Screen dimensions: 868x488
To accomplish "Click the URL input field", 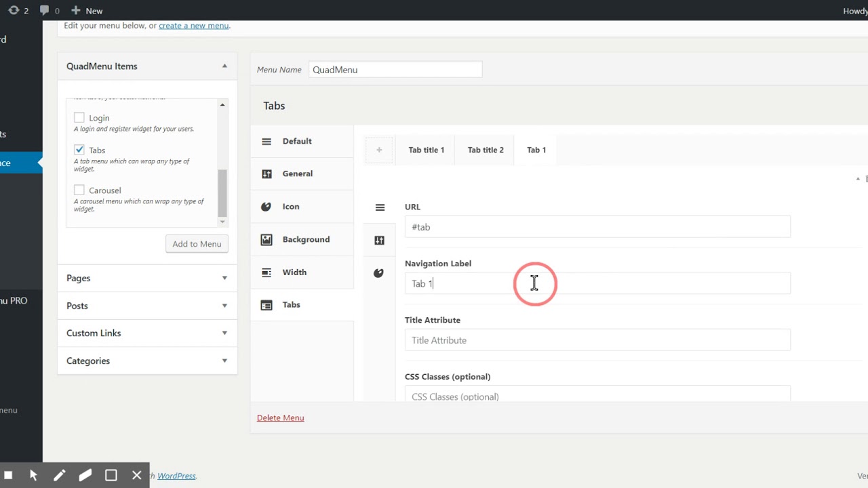I will (597, 227).
